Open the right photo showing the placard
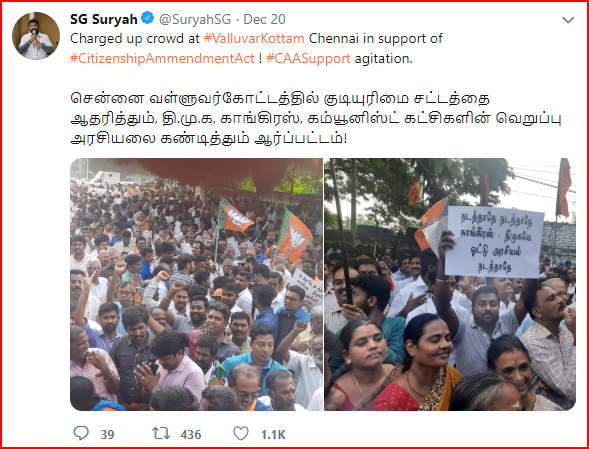The height and width of the screenshot is (449, 589). 450,284
